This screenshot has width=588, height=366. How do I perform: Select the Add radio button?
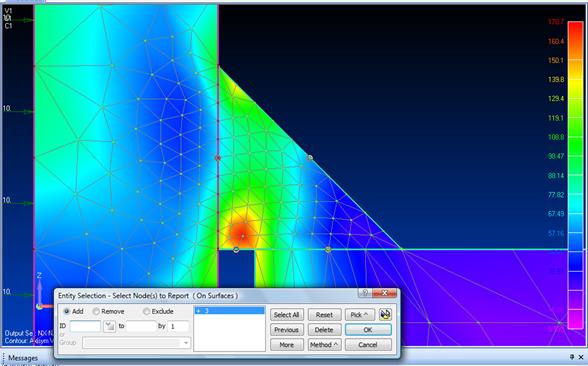(x=67, y=311)
